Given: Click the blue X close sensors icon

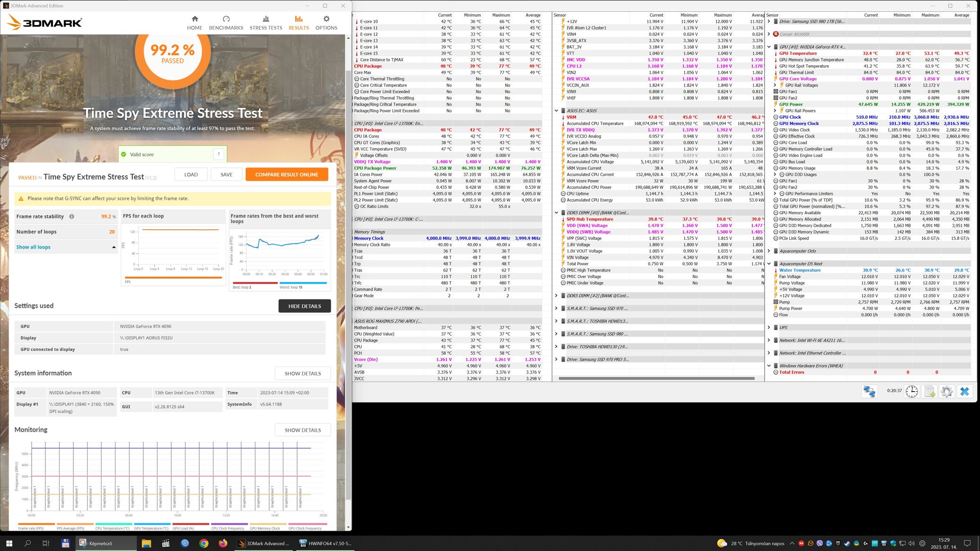Looking at the screenshot, I should point(964,392).
